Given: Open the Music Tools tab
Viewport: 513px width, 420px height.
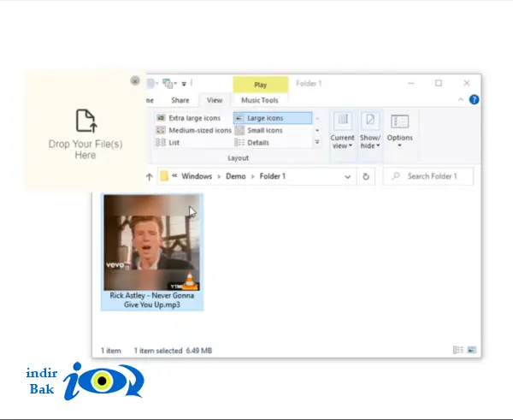Looking at the screenshot, I should coord(260,100).
